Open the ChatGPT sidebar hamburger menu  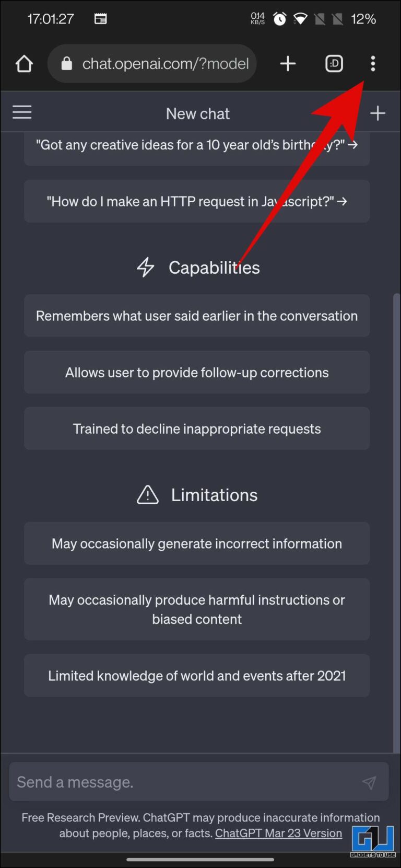click(x=22, y=112)
